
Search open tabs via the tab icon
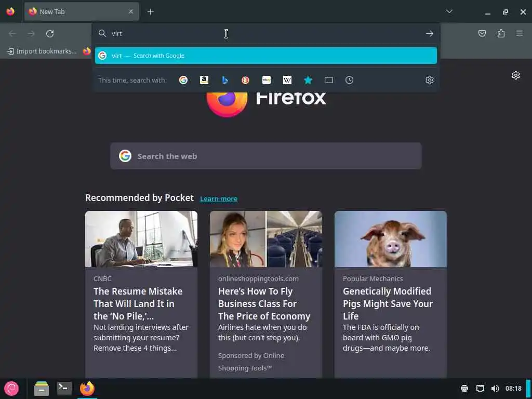click(x=329, y=80)
